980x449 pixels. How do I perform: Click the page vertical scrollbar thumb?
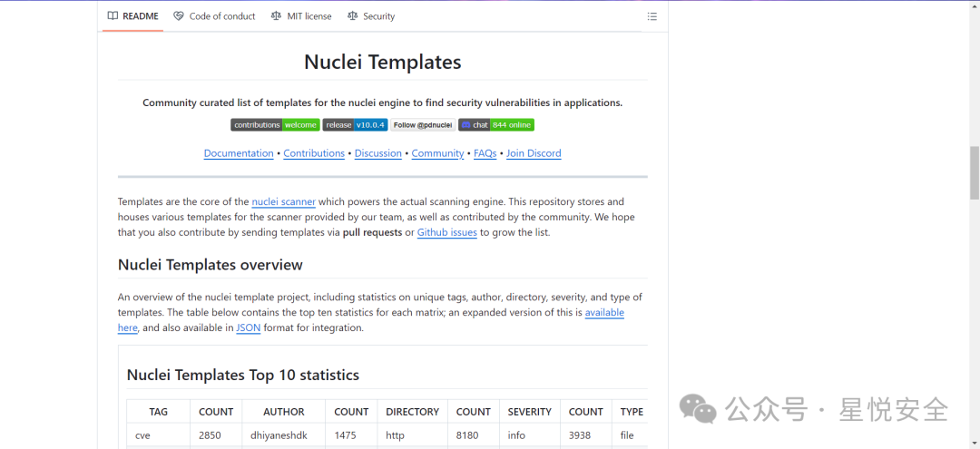(975, 173)
